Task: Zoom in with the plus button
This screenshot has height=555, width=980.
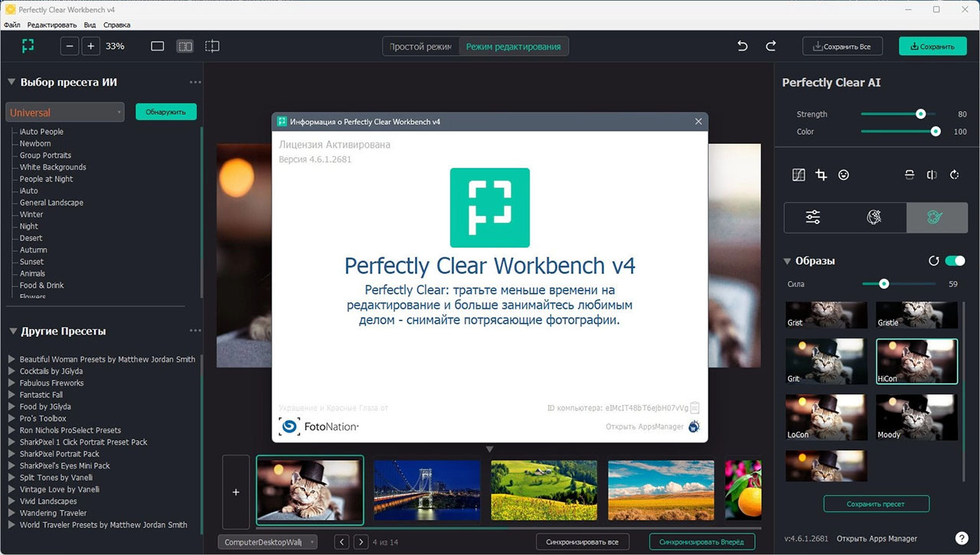Action: pyautogui.click(x=91, y=46)
